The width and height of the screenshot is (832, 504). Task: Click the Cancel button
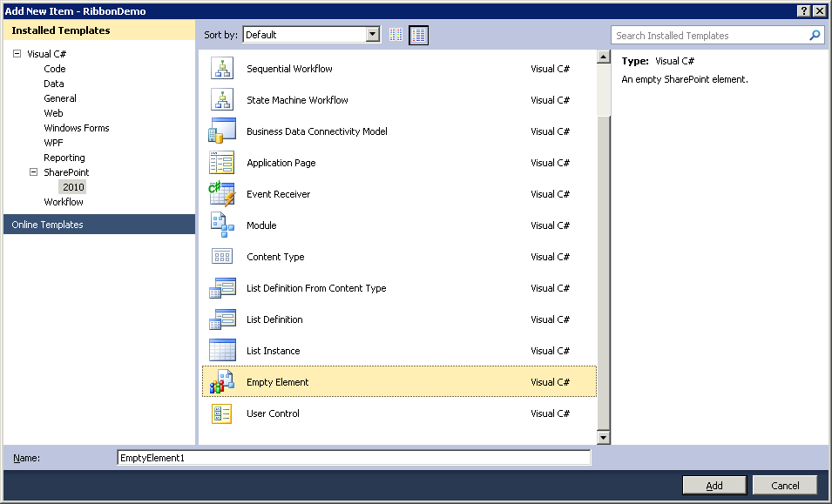pos(784,485)
